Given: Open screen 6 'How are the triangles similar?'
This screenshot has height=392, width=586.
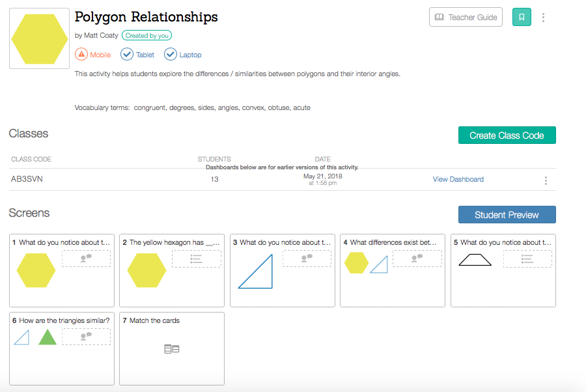Looking at the screenshot, I should [62, 348].
